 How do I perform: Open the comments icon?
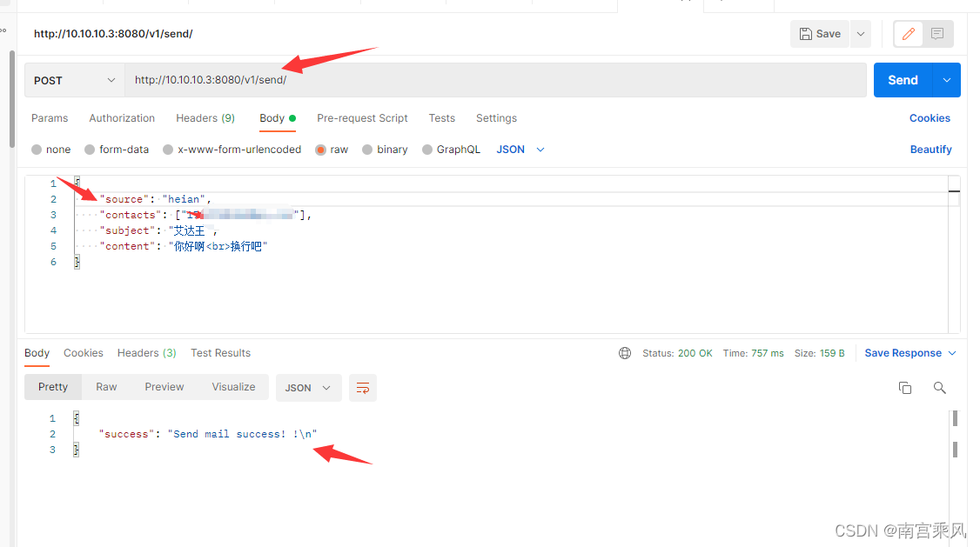coord(936,34)
